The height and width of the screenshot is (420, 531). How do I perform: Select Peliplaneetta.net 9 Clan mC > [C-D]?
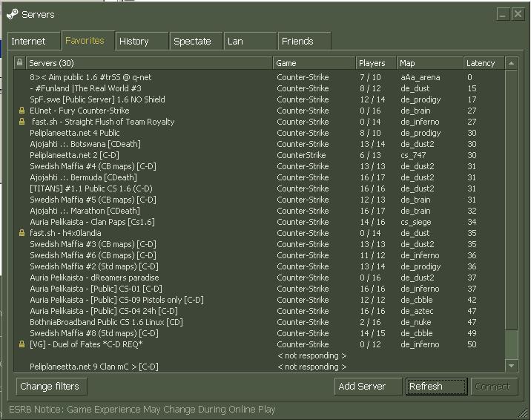coord(260,367)
